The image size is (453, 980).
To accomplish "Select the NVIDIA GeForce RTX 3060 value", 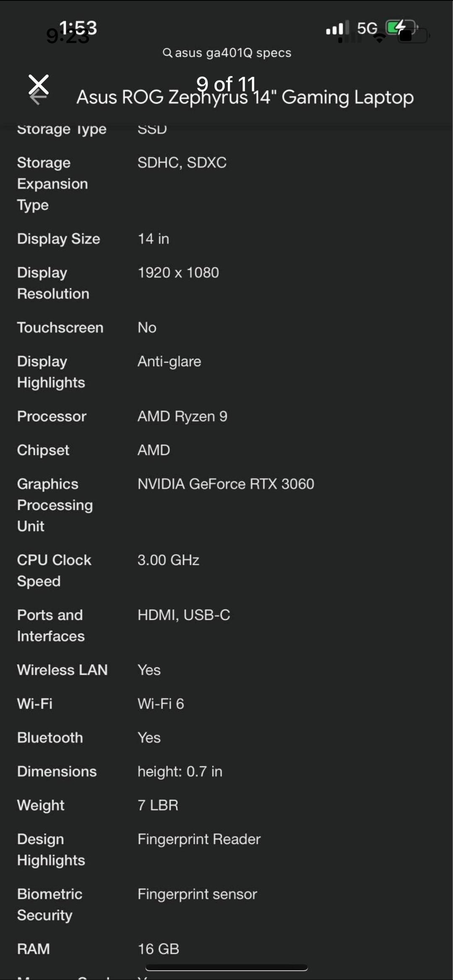I will click(x=226, y=484).
